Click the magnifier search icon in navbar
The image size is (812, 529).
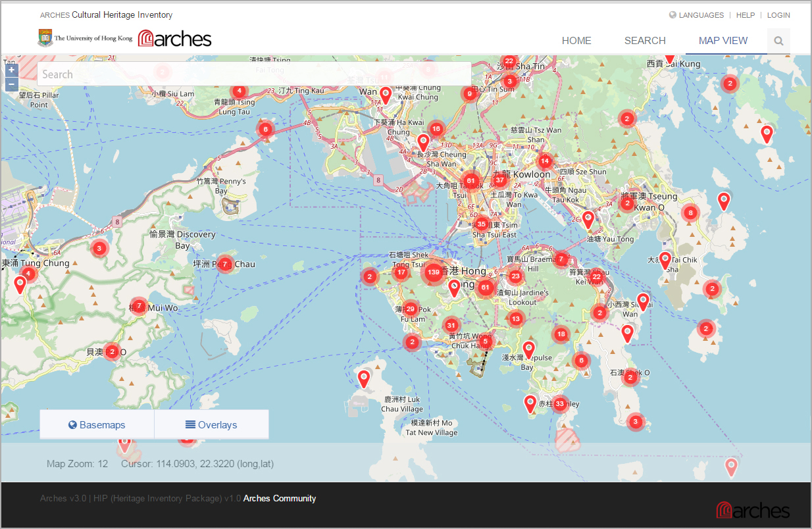pyautogui.click(x=778, y=41)
